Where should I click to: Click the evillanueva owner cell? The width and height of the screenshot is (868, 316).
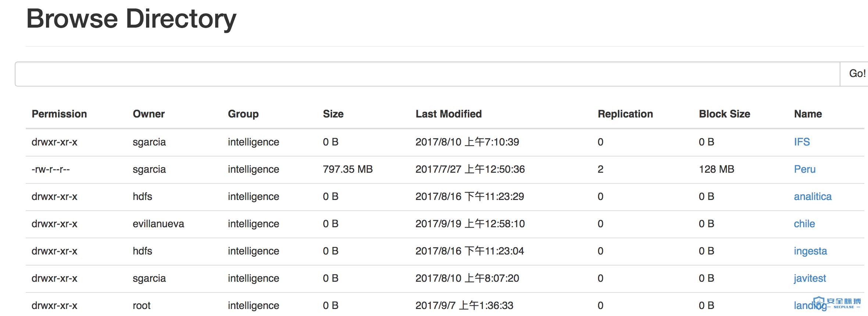[158, 224]
